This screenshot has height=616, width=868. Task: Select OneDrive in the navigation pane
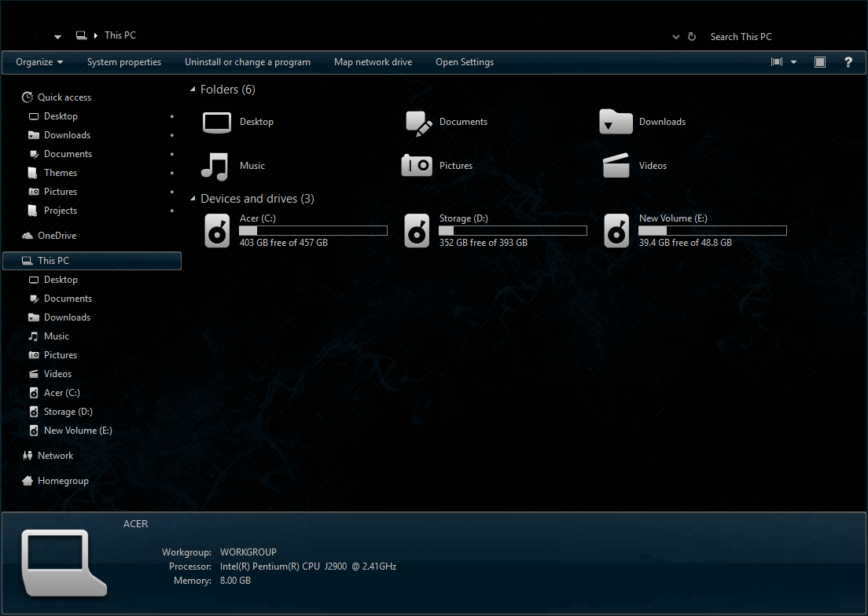pyautogui.click(x=57, y=236)
